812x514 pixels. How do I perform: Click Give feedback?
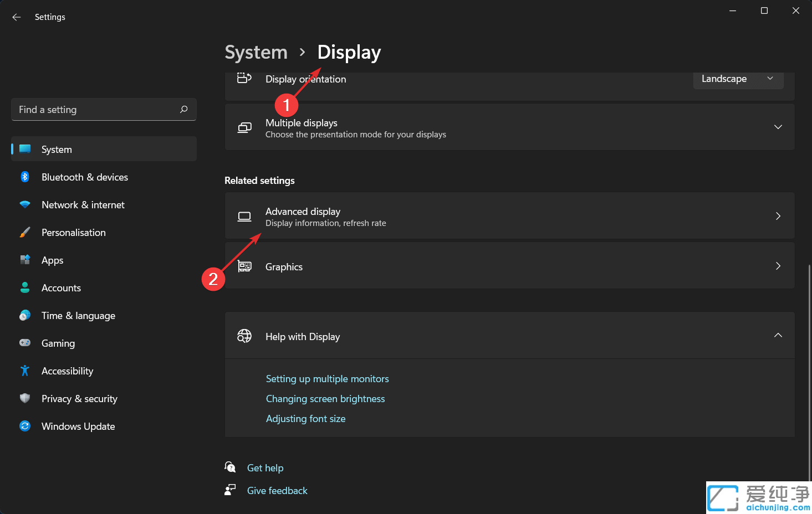pos(277,490)
